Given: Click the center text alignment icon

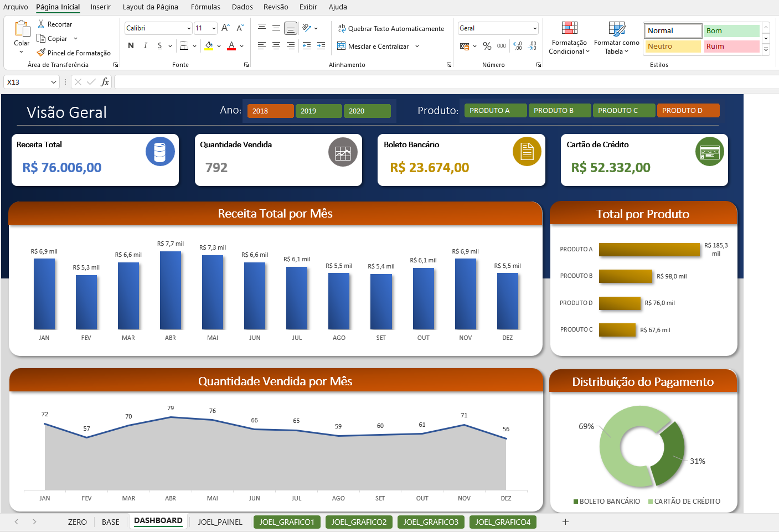Looking at the screenshot, I should point(276,46).
